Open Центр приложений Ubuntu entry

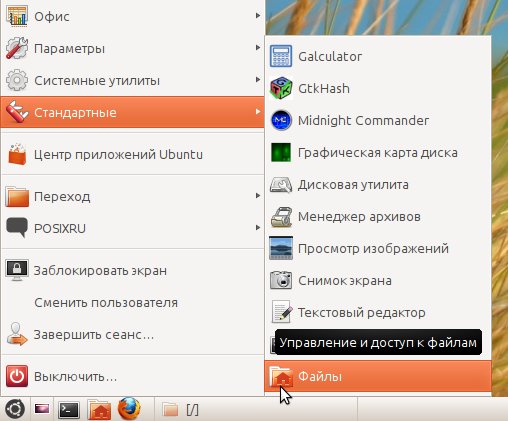(x=133, y=155)
